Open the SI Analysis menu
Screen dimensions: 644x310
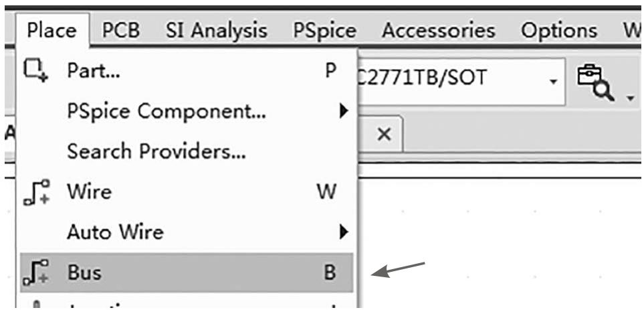217,31
